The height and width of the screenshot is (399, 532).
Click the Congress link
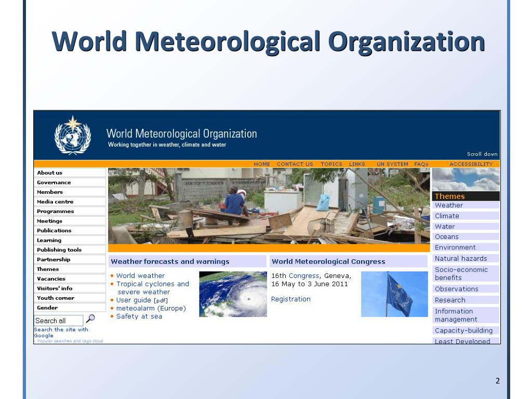[x=303, y=276]
